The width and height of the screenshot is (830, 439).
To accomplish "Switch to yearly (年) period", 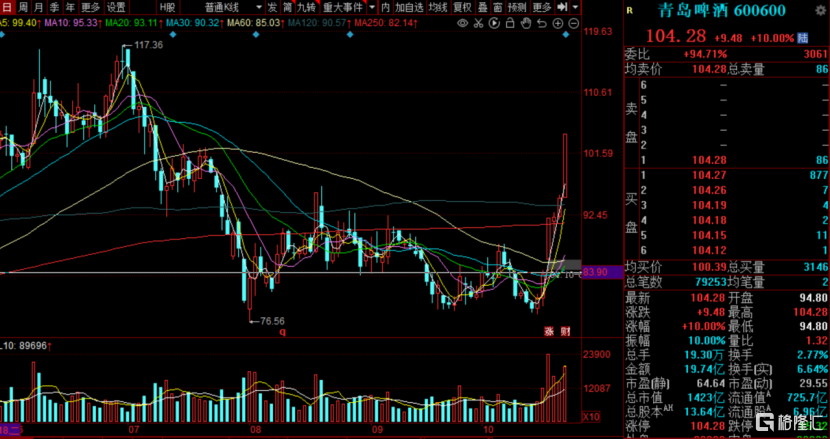I will pos(70,7).
